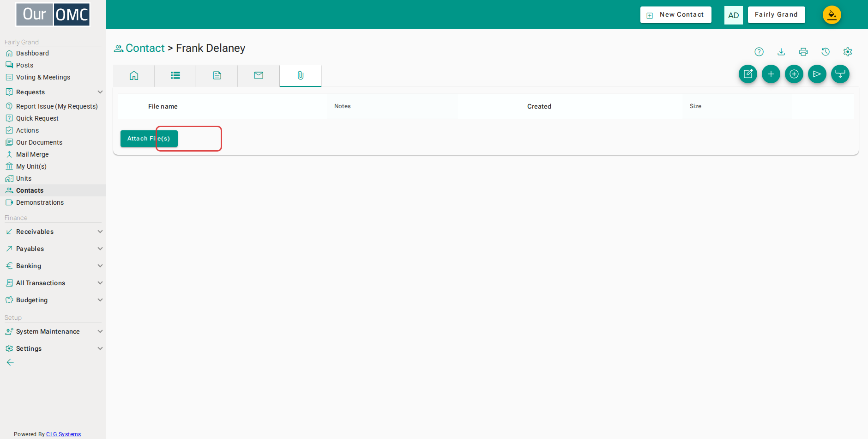
Task: Collapse the sidebar with the back arrow
Action: pyautogui.click(x=10, y=362)
